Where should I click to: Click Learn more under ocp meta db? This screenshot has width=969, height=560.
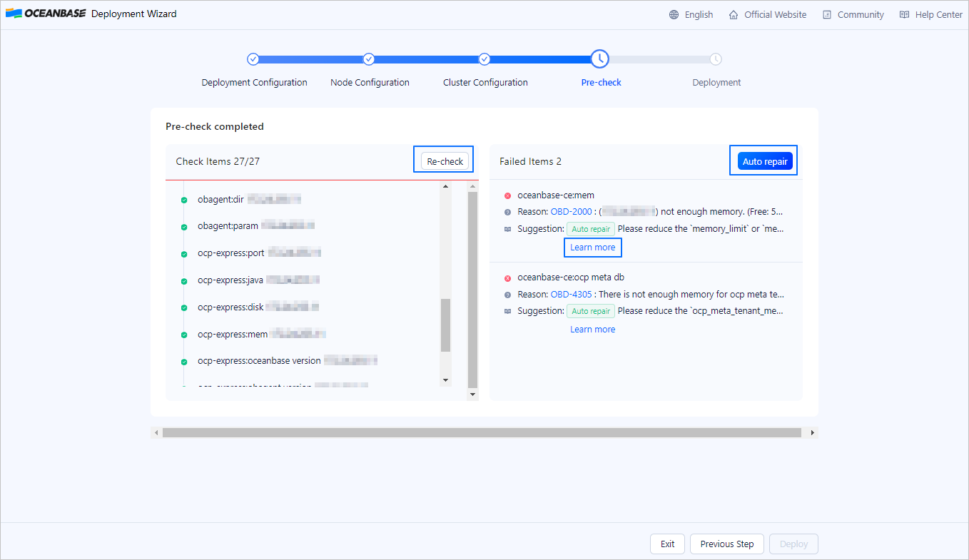[592, 330]
